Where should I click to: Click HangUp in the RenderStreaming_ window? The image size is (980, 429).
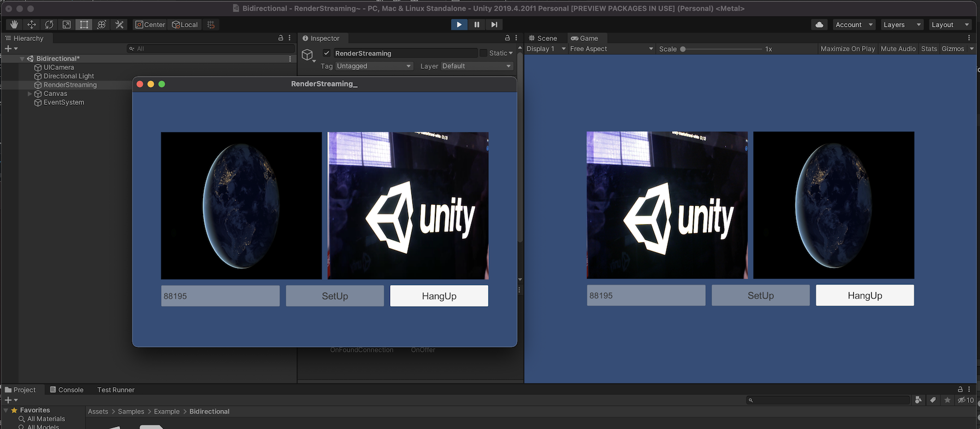coord(439,296)
